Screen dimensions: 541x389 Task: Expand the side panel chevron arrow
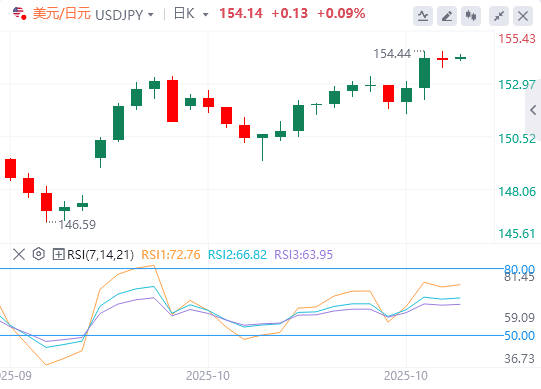click(x=533, y=110)
